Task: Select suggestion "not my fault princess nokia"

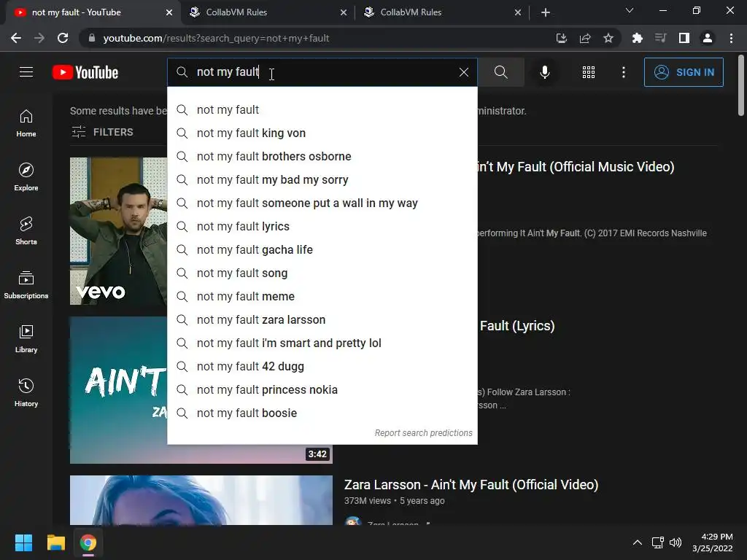Action: 322,390
